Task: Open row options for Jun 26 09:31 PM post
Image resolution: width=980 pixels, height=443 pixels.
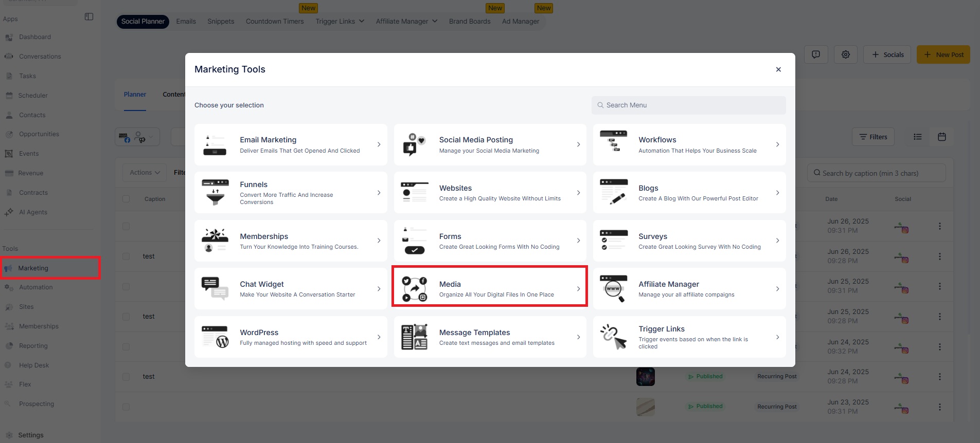Action: click(940, 226)
